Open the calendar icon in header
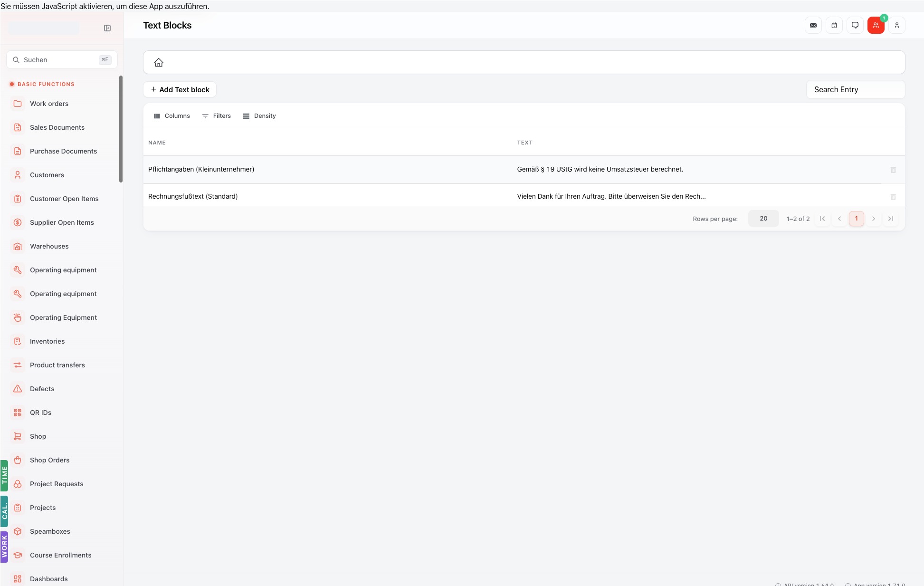Image resolution: width=924 pixels, height=586 pixels. coord(834,25)
